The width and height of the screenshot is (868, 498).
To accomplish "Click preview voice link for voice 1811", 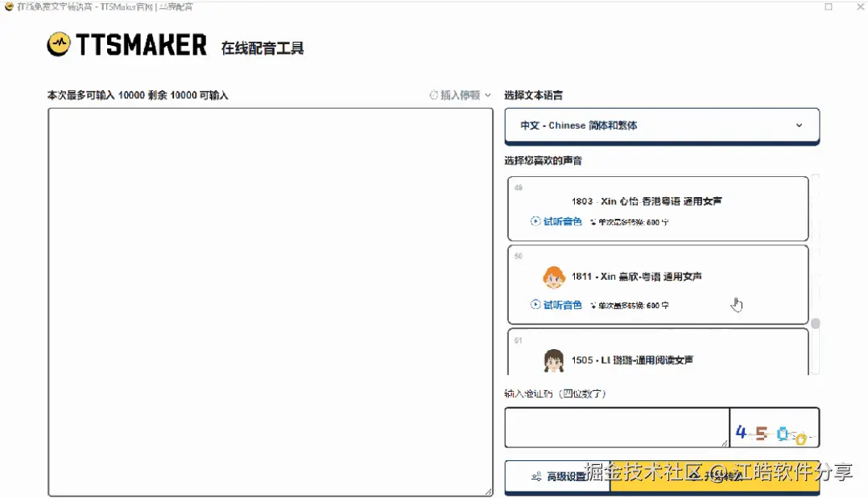I will coord(562,305).
